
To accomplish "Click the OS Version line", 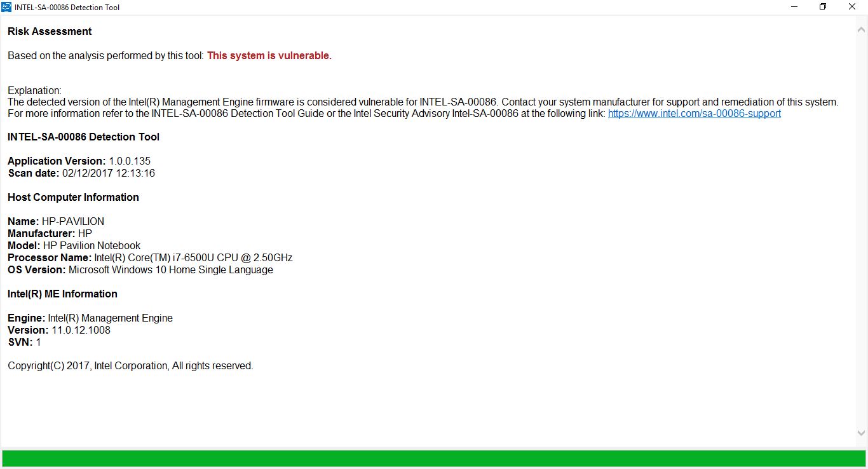I will (140, 270).
